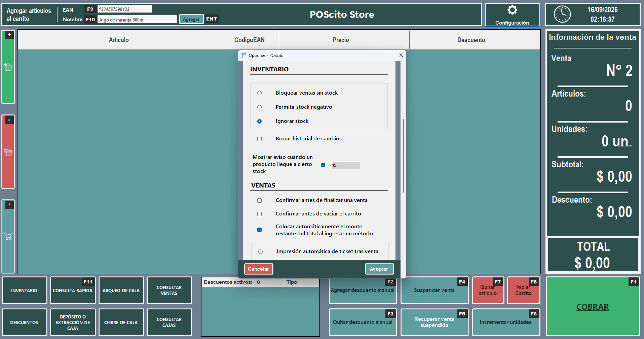Enable Borrar historial de cambios checkbox
This screenshot has height=339, width=644.
[x=259, y=139]
